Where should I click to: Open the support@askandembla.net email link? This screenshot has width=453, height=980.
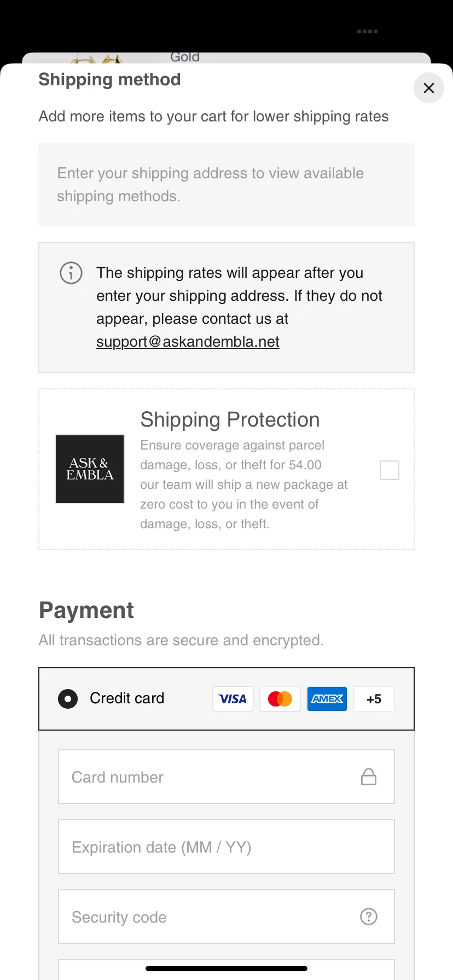pos(188,342)
